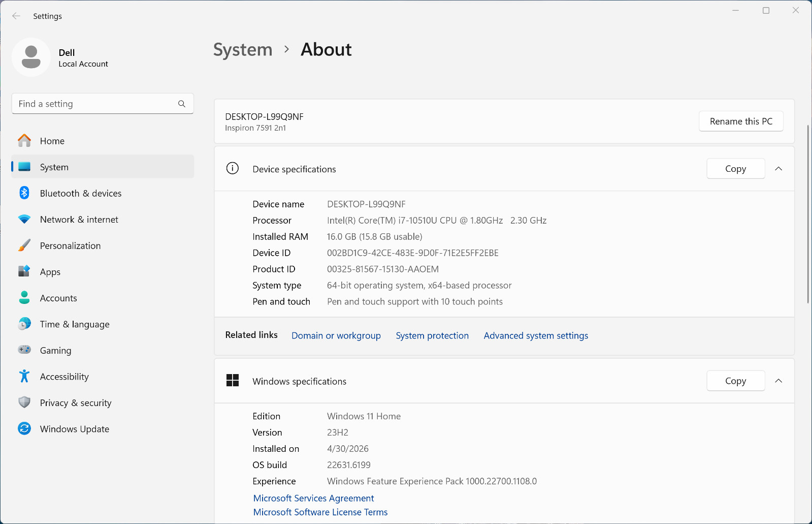This screenshot has width=812, height=524.
Task: Open Advanced system settings link
Action: coord(536,335)
